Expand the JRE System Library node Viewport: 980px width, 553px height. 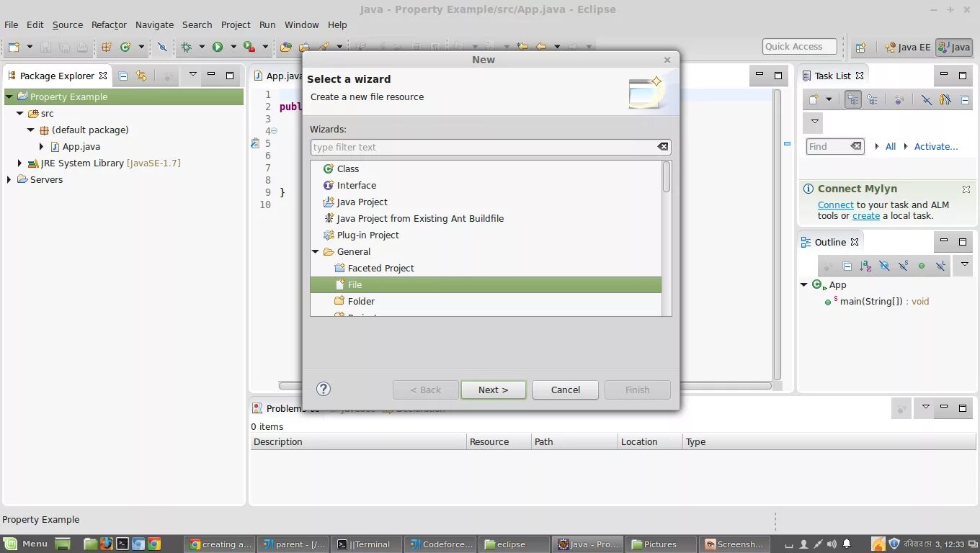point(19,163)
